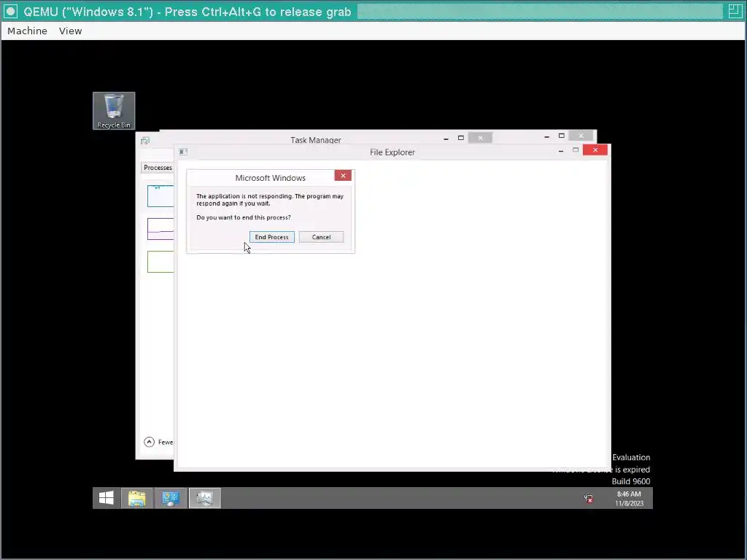The height and width of the screenshot is (560, 747).
Task: Minimize the rearmost window behind Task Manager
Action: (547, 136)
